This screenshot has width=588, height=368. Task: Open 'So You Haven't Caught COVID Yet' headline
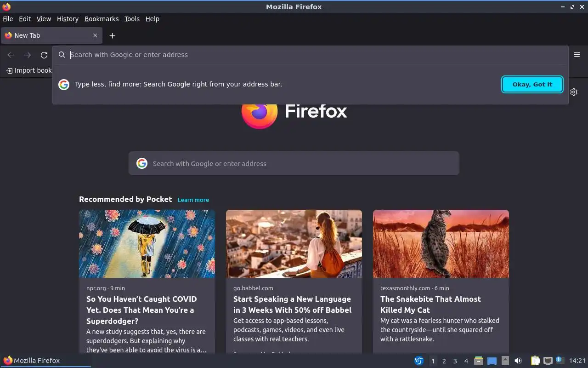(141, 310)
